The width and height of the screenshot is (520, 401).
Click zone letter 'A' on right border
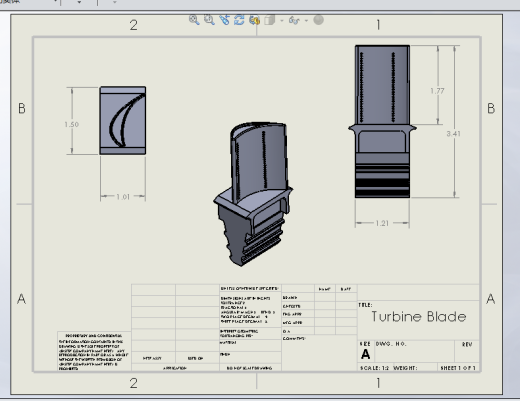click(x=490, y=299)
